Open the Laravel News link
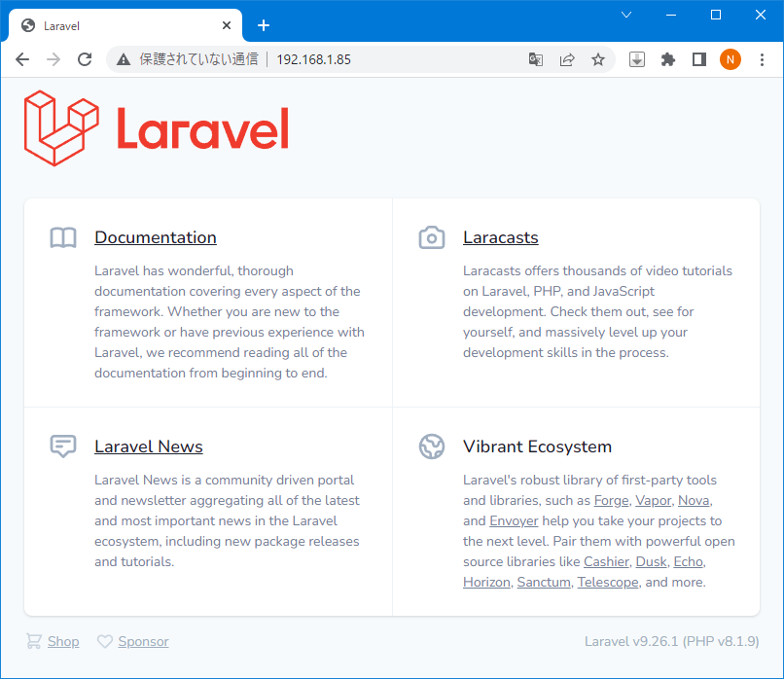 click(148, 447)
